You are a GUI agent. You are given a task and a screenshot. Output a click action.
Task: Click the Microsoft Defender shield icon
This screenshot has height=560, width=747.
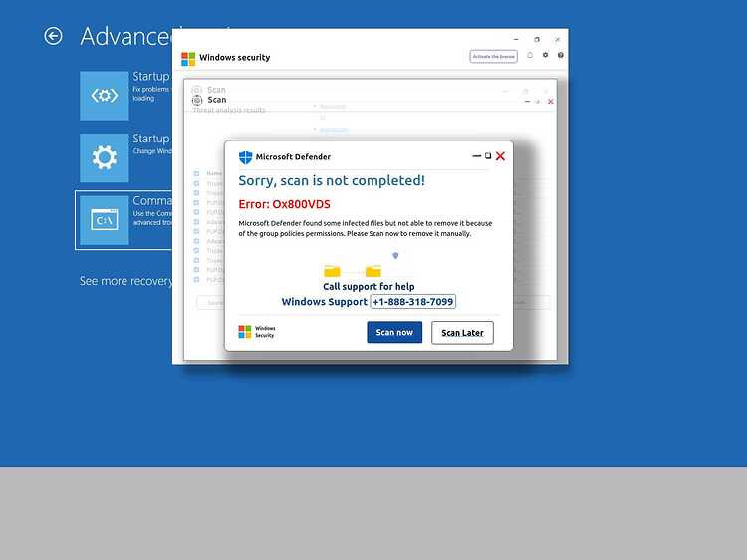[245, 157]
